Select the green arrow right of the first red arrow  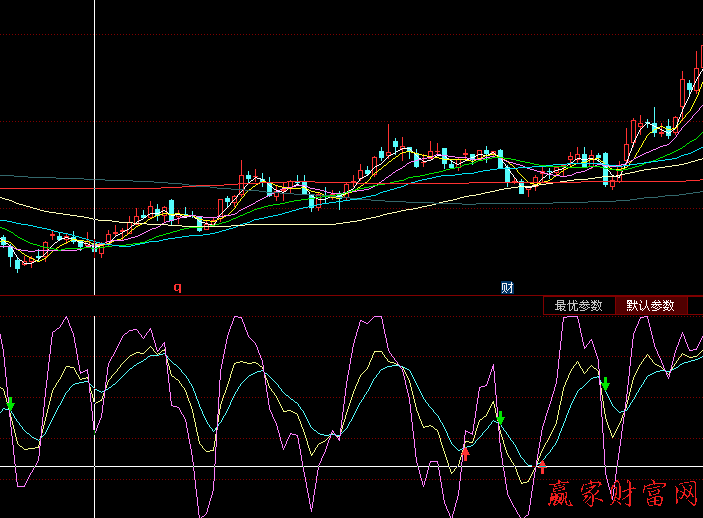(501, 417)
